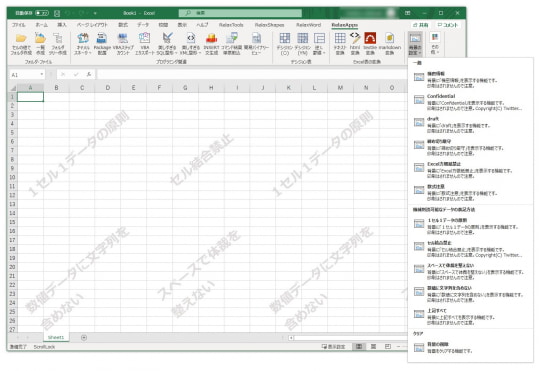540x371 pixels.
Task: Select the first general background menu item
Action: pyautogui.click(x=470, y=79)
